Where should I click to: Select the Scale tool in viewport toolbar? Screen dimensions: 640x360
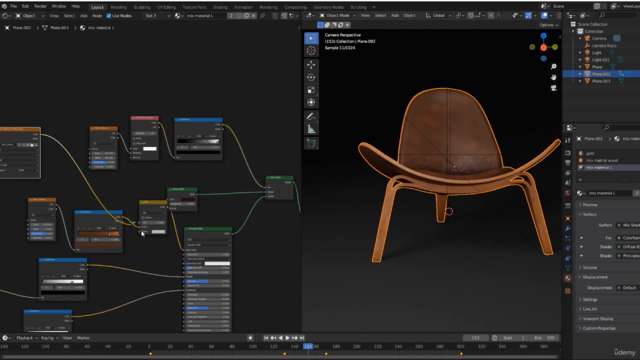point(311,90)
